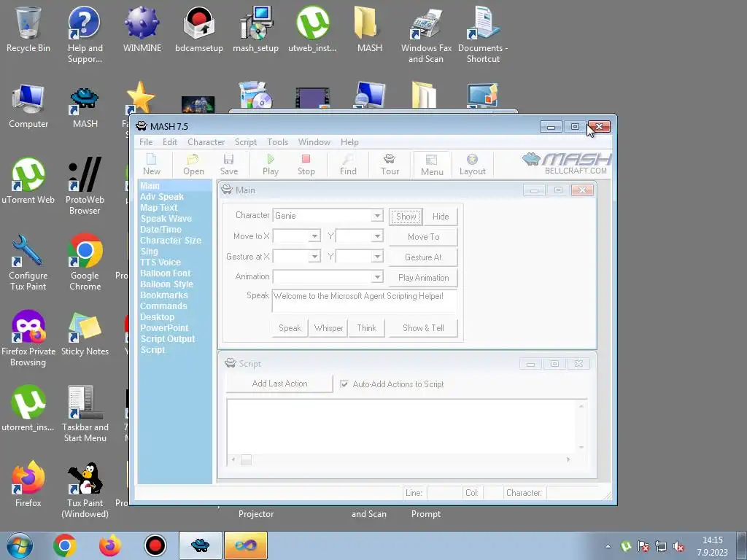The width and height of the screenshot is (747, 560).
Task: Select Windows Fax and Scan shortcut
Action: (426, 35)
